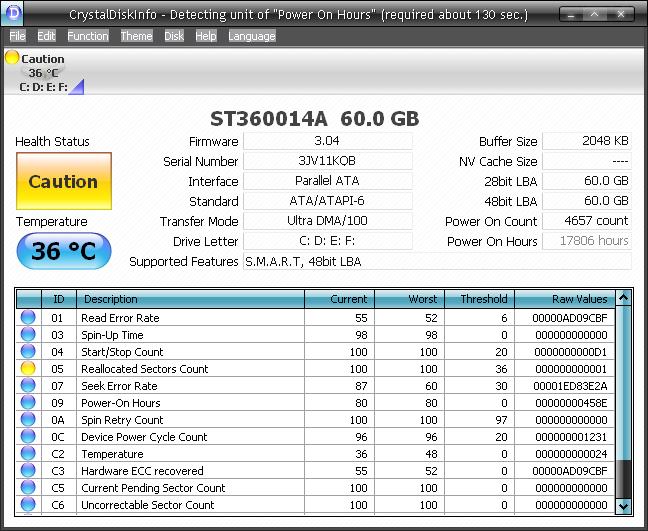Image resolution: width=648 pixels, height=531 pixels.
Task: Click yellow status orb for Reallocated Sectors Count
Action: pos(28,368)
